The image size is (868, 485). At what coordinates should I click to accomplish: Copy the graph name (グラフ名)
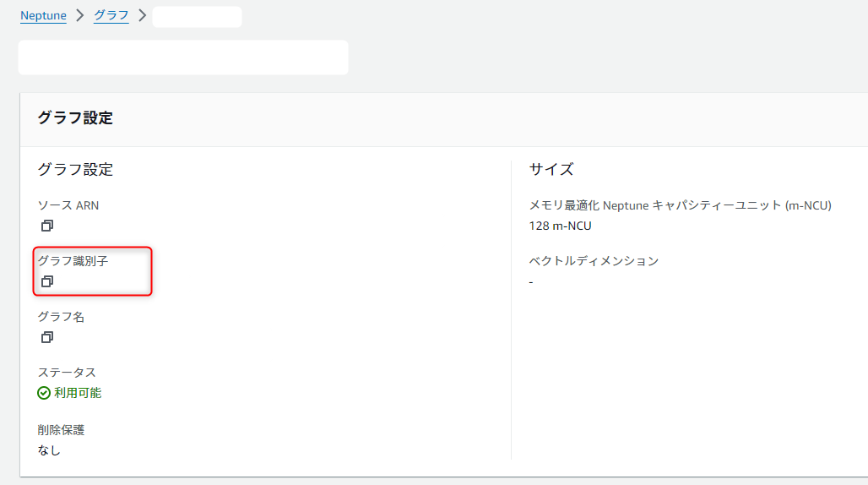pos(47,337)
